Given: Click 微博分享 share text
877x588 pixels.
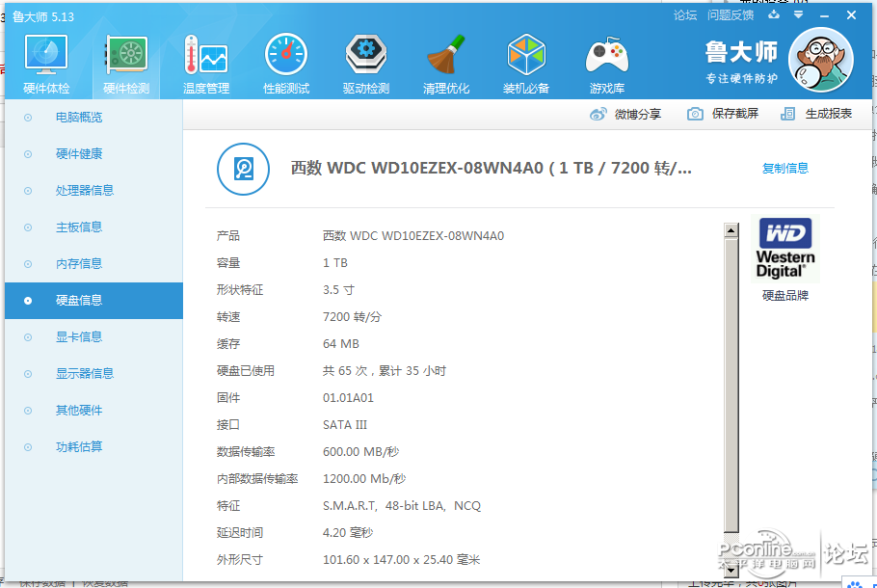Looking at the screenshot, I should (x=638, y=114).
